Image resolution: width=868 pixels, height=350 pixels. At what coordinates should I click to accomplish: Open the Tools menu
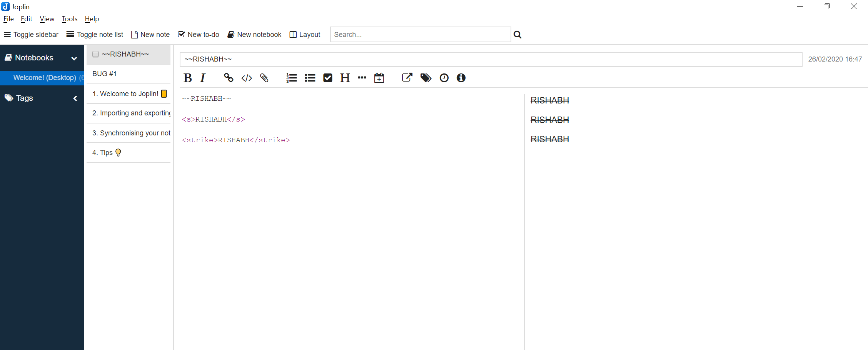coord(69,18)
